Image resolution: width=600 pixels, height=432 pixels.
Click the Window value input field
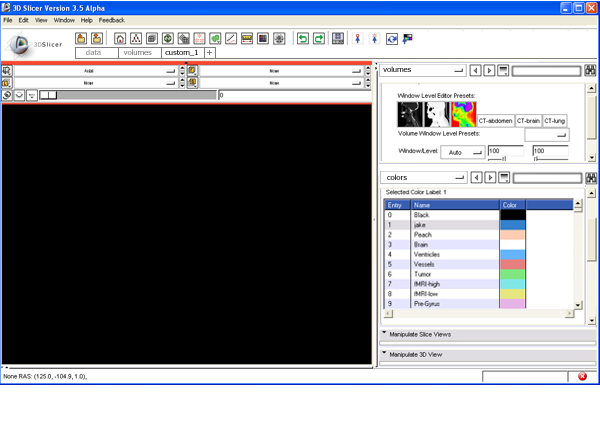(x=506, y=151)
